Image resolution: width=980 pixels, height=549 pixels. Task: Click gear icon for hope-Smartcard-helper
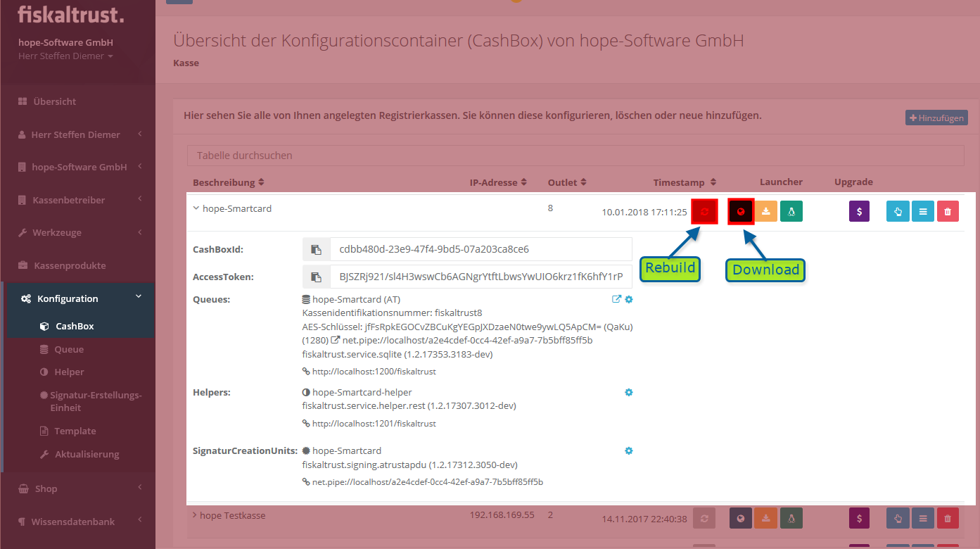tap(629, 392)
